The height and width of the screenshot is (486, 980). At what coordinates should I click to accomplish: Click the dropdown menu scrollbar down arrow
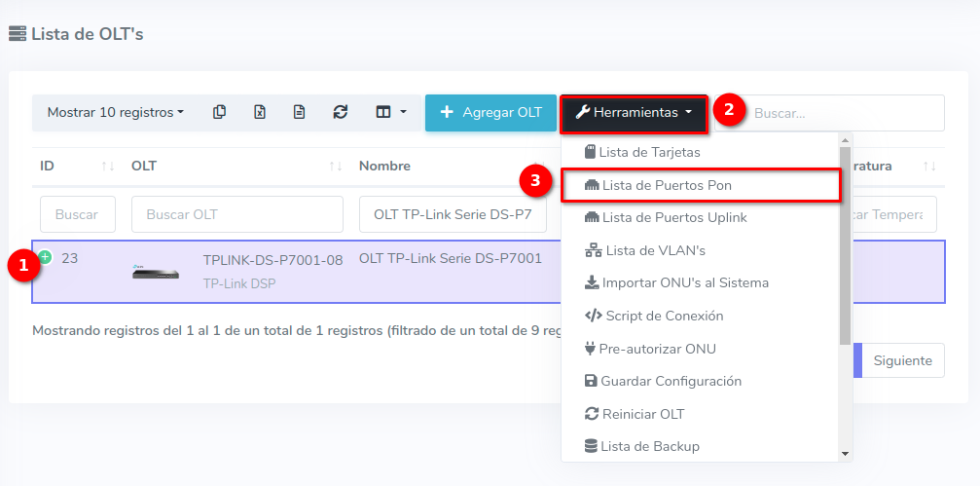845,453
